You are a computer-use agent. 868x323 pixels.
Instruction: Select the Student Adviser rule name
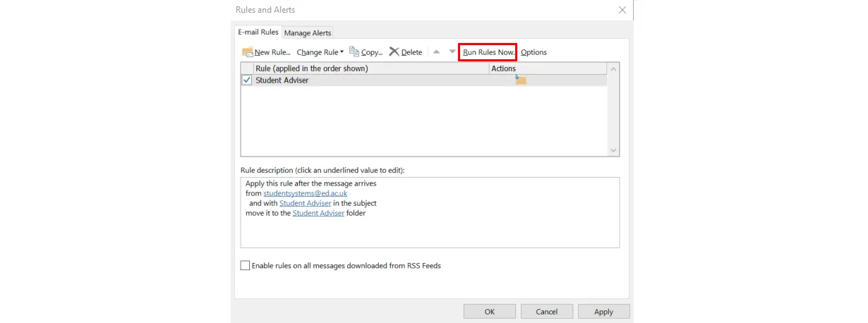pos(282,80)
